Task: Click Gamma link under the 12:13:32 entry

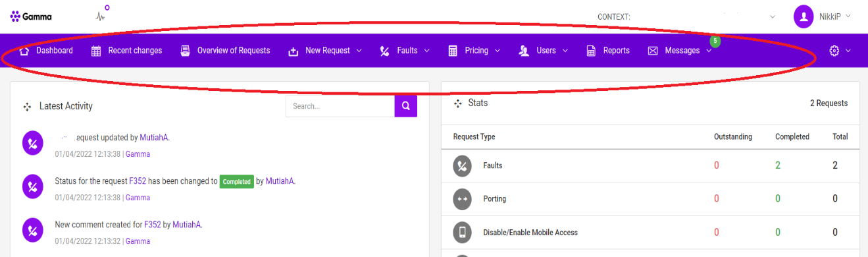Action: 138,241
